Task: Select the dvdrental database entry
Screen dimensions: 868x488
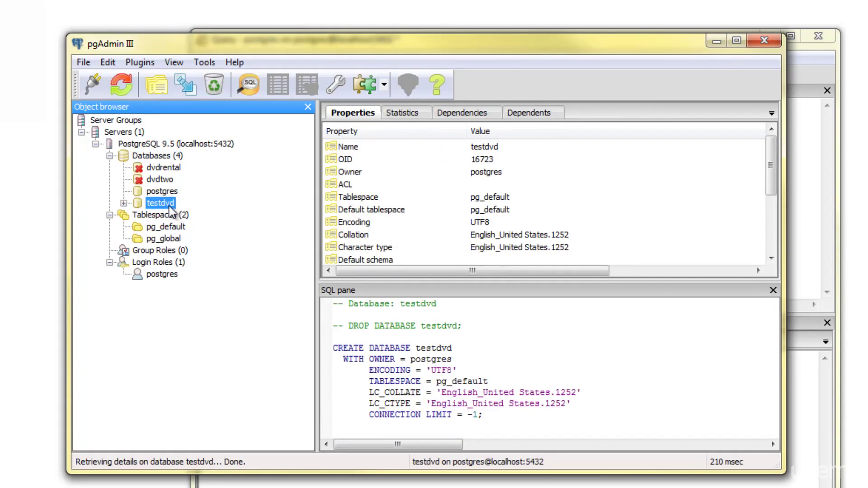Action: pos(163,168)
